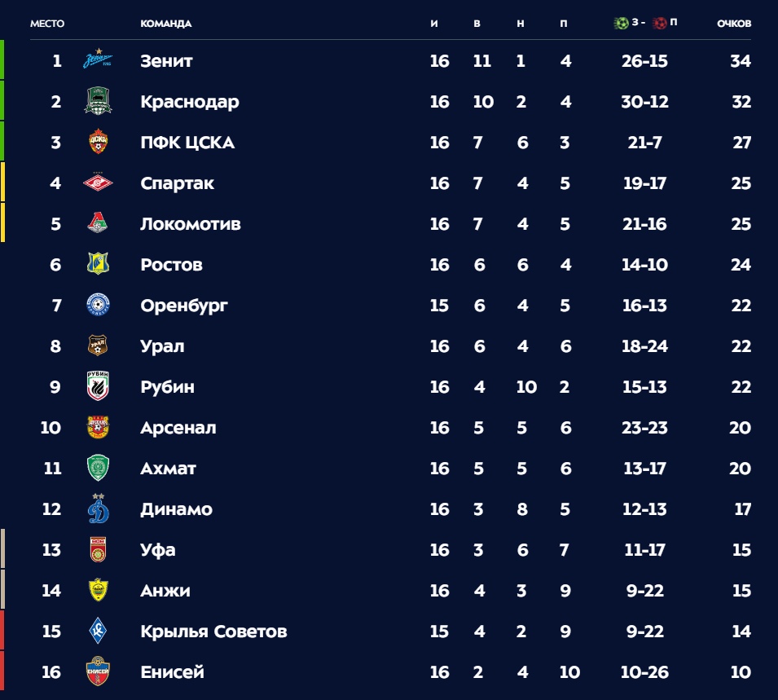Click the Zenit club logo
This screenshot has height=700, width=778.
point(99,61)
